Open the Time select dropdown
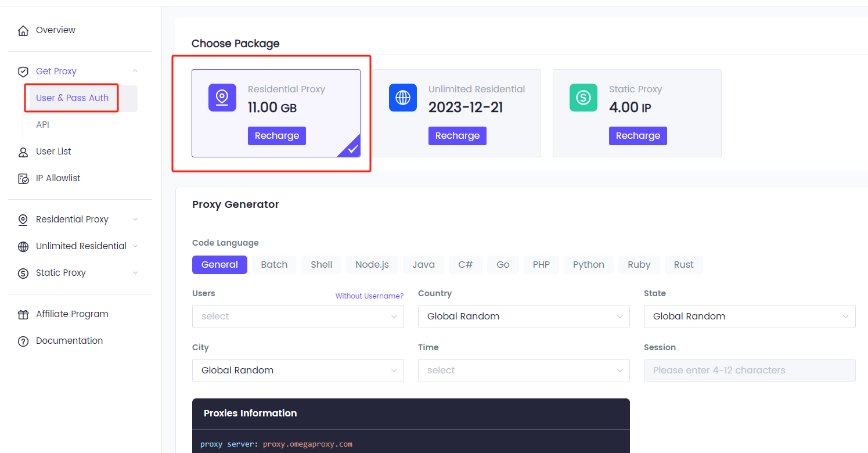 524,371
